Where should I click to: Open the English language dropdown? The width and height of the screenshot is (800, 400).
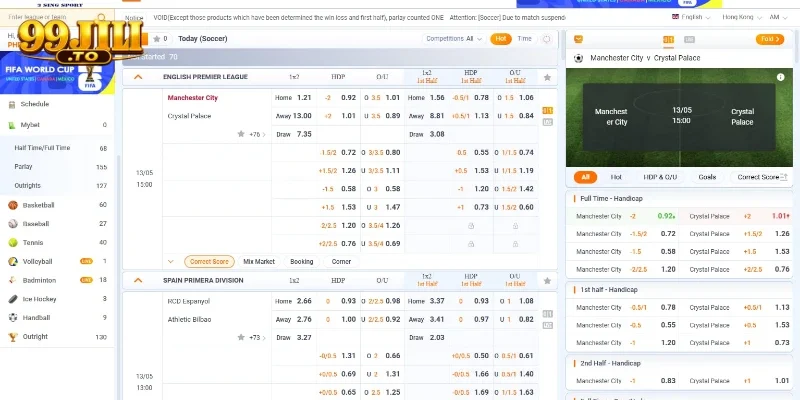pyautogui.click(x=691, y=17)
